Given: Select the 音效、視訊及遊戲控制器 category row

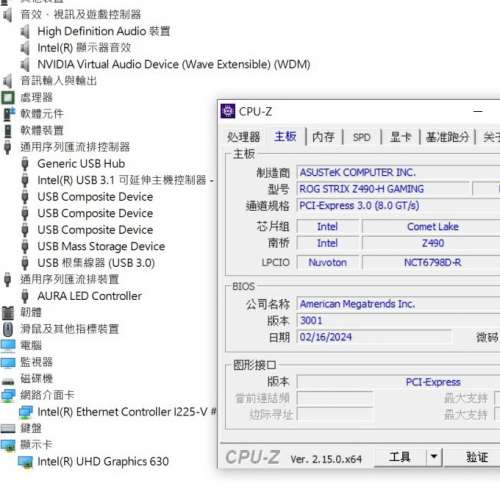Looking at the screenshot, I should pyautogui.click(x=81, y=15).
